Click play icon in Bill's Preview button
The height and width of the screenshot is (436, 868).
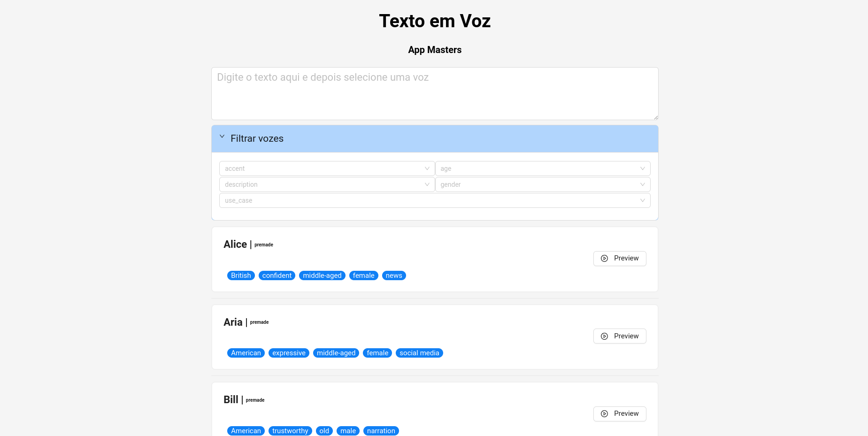click(604, 414)
